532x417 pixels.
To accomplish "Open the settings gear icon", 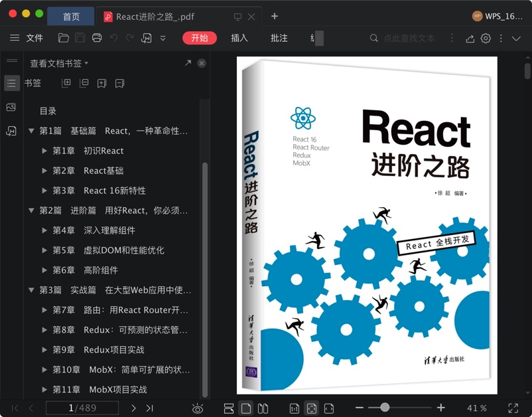I will (x=486, y=38).
